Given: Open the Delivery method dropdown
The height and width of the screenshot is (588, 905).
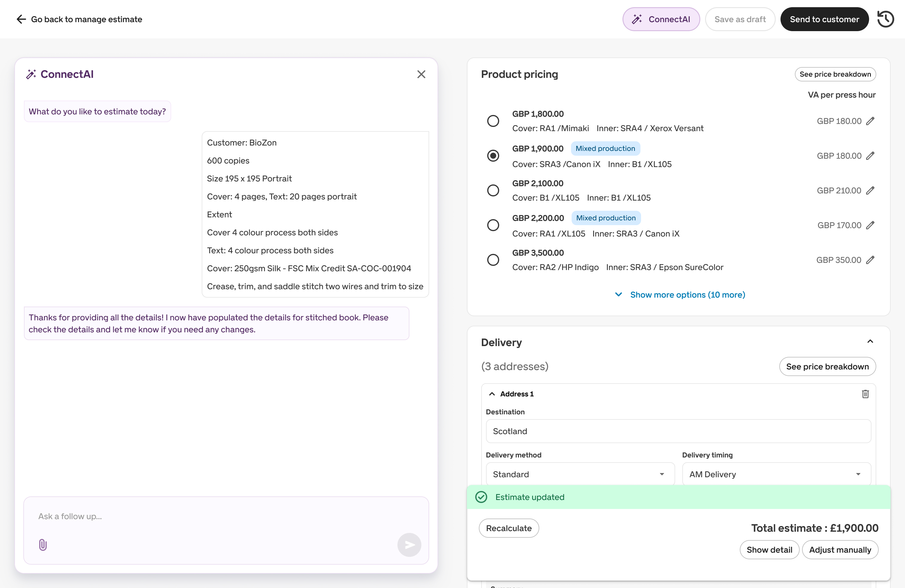Looking at the screenshot, I should coord(580,474).
